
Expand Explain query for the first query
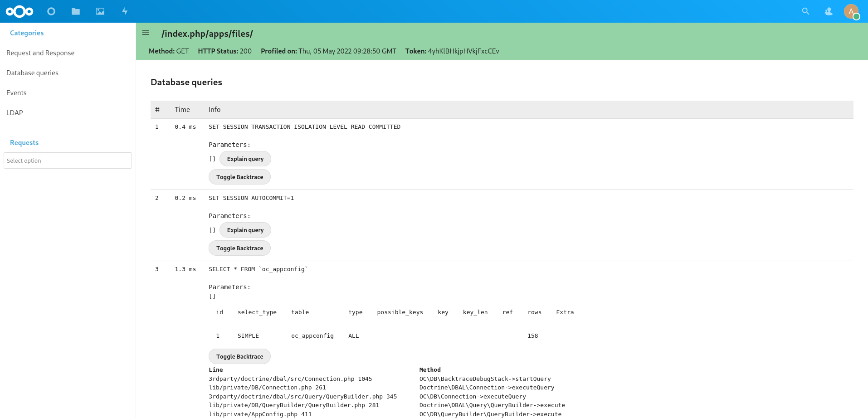245,159
